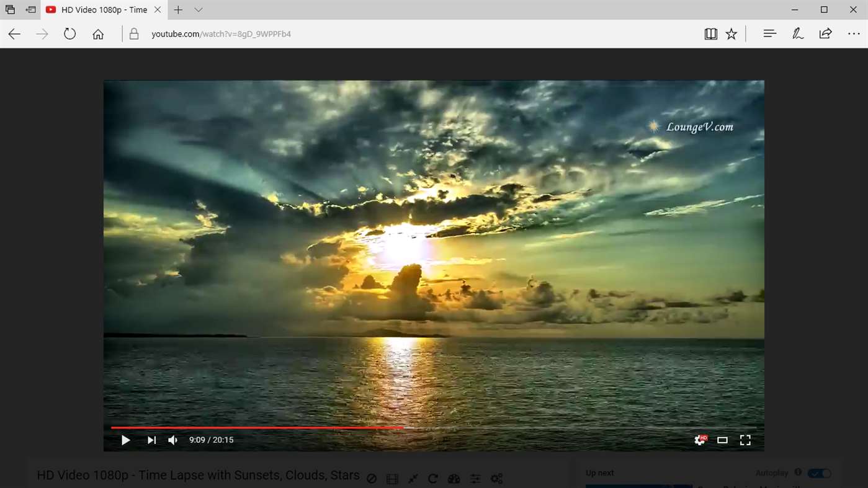Click the 9:09 / 20:15 time display
This screenshot has width=868, height=488.
pos(212,440)
